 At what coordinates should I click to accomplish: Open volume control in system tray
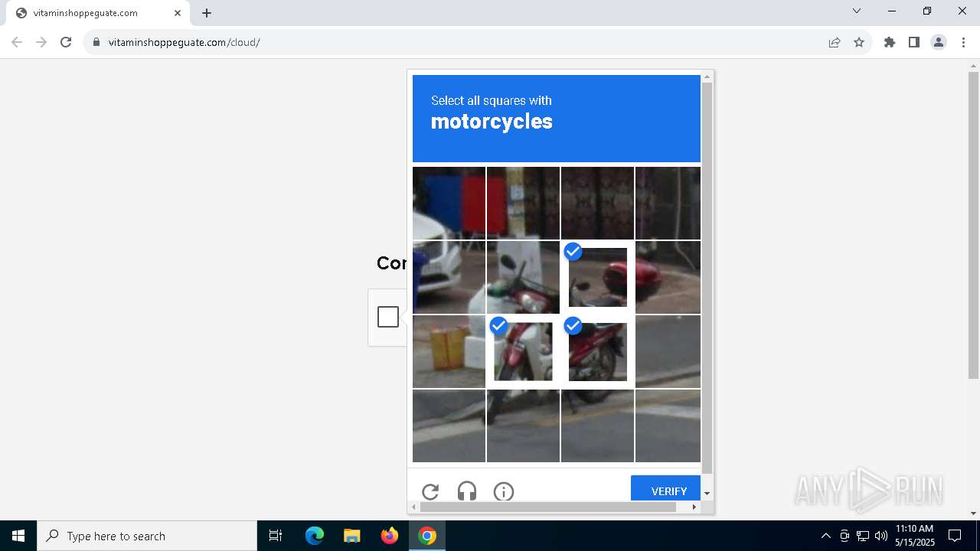tap(881, 536)
